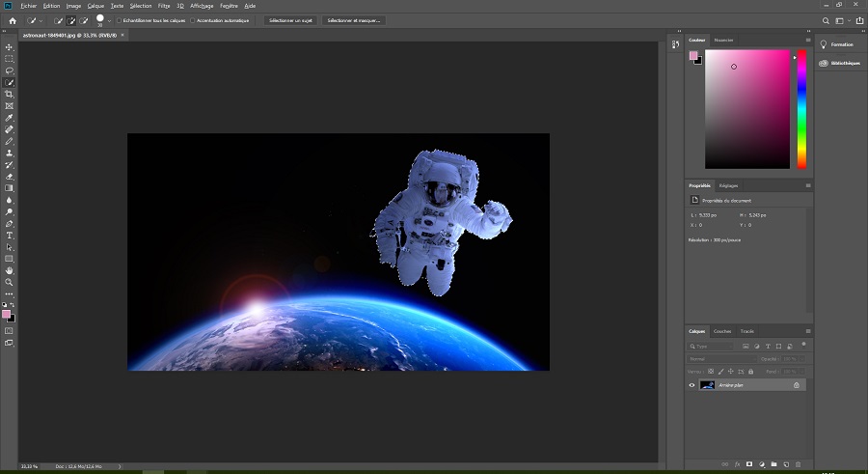Toggle Add to Selection brush mode
868x474 pixels.
pyautogui.click(x=70, y=20)
